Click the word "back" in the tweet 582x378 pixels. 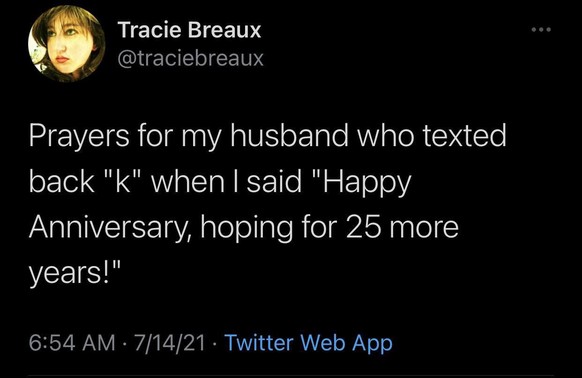pos(61,180)
